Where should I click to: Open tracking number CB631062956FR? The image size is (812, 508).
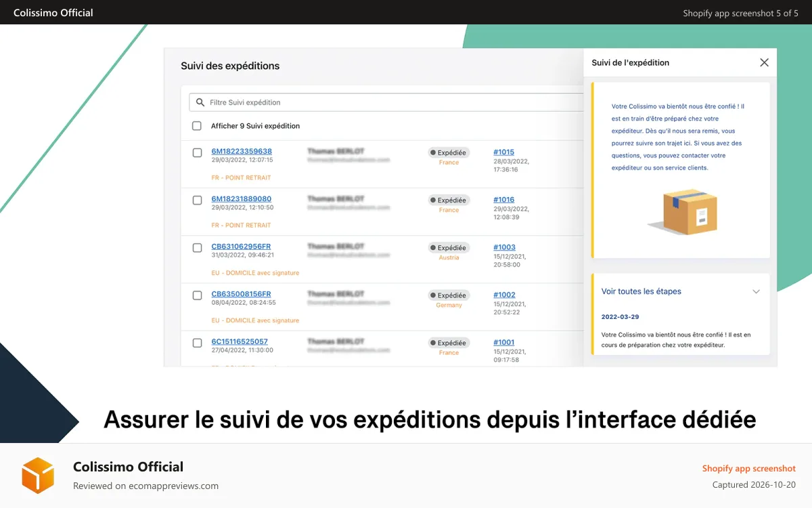coord(241,247)
